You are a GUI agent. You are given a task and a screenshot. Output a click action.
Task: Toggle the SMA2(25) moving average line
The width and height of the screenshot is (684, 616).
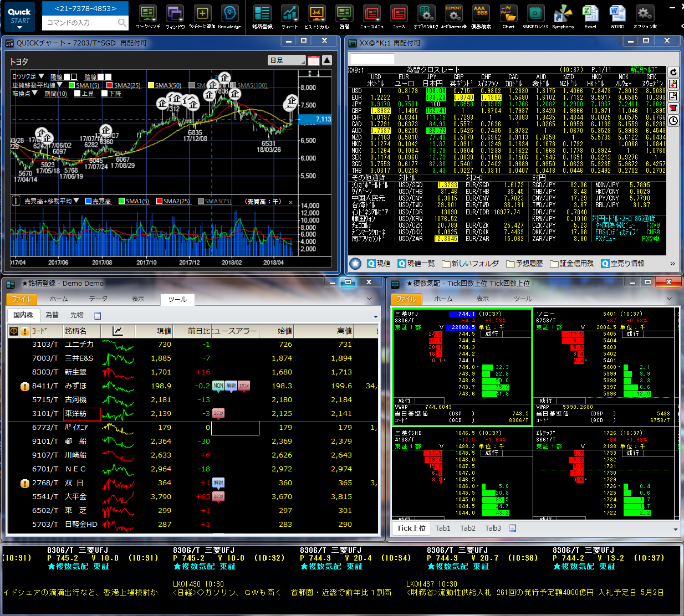[123, 85]
